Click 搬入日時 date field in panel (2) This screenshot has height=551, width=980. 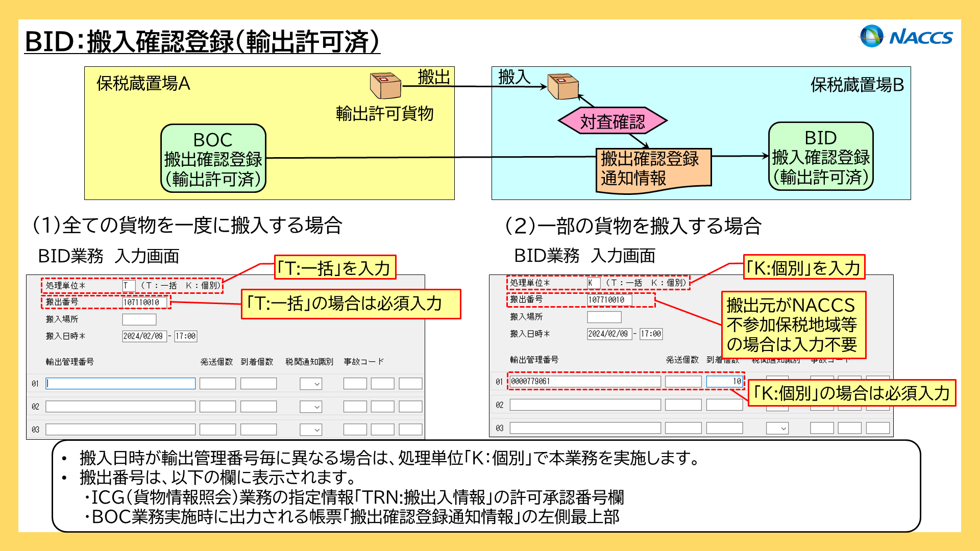(609, 334)
